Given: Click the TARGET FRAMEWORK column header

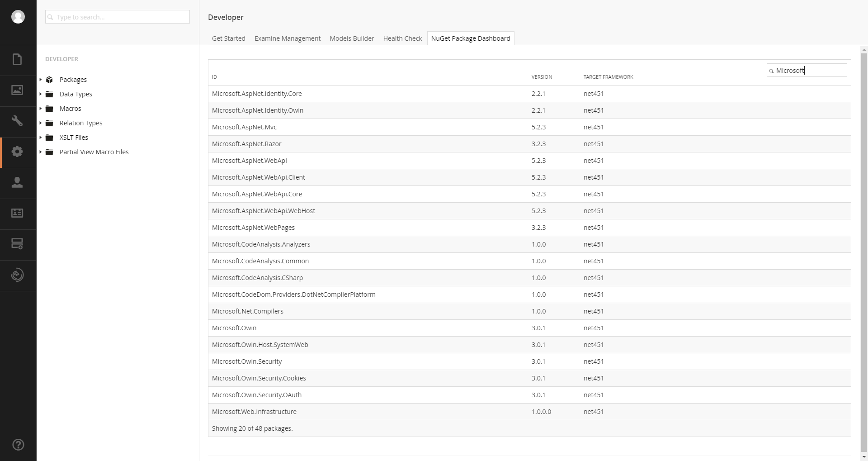Looking at the screenshot, I should 608,77.
